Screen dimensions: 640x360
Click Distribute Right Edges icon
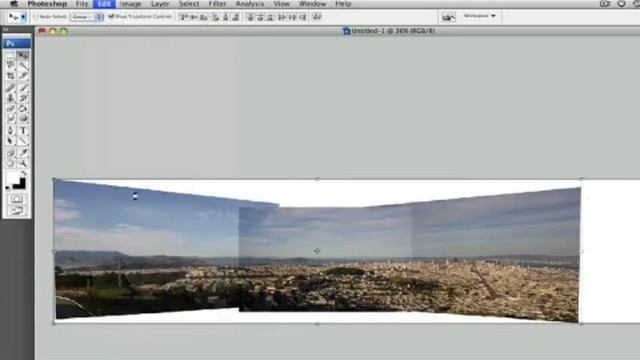coord(302,17)
